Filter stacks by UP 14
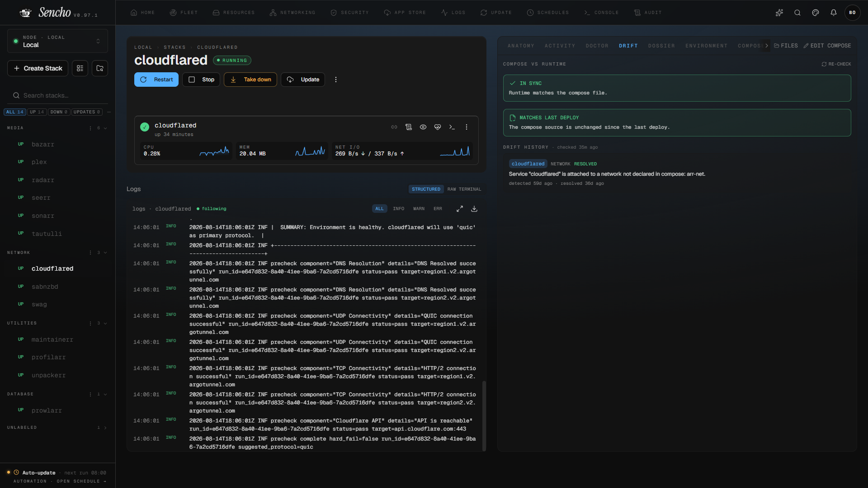 click(37, 112)
